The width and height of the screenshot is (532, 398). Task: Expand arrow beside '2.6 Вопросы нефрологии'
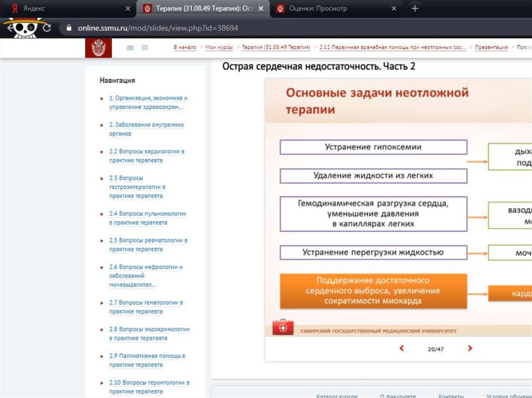[x=102, y=267]
